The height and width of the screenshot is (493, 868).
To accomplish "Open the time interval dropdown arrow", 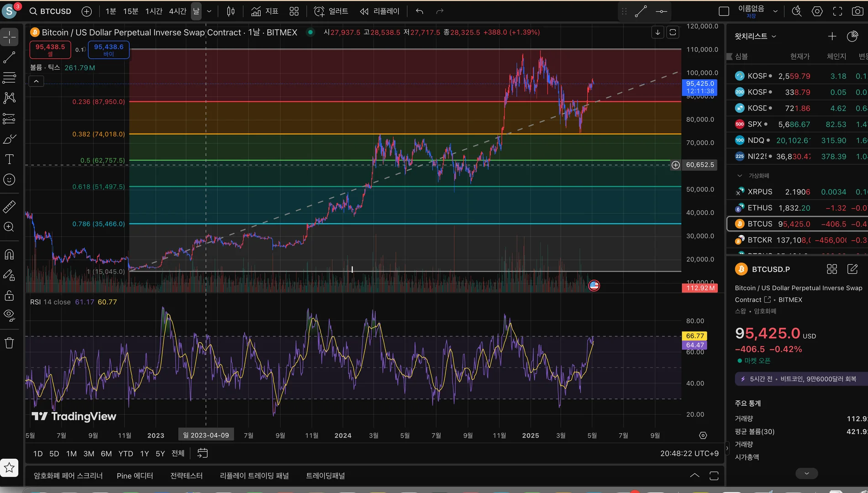I will click(209, 11).
